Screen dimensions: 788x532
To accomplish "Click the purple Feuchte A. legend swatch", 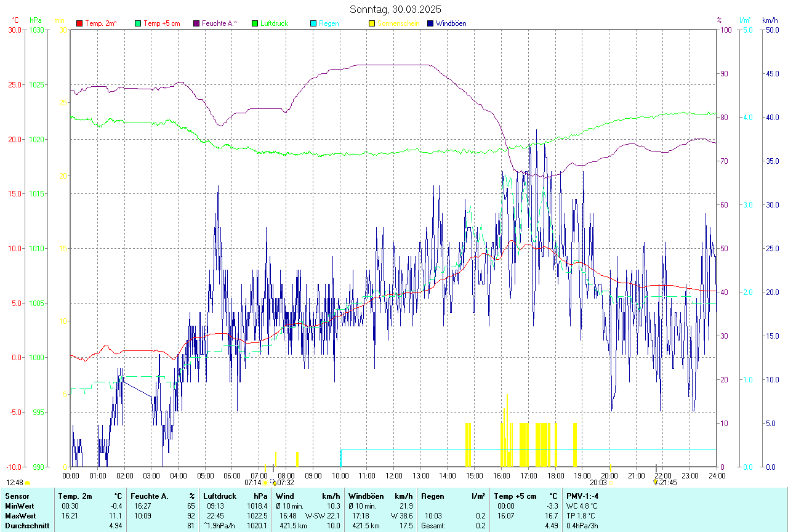I will (x=196, y=23).
